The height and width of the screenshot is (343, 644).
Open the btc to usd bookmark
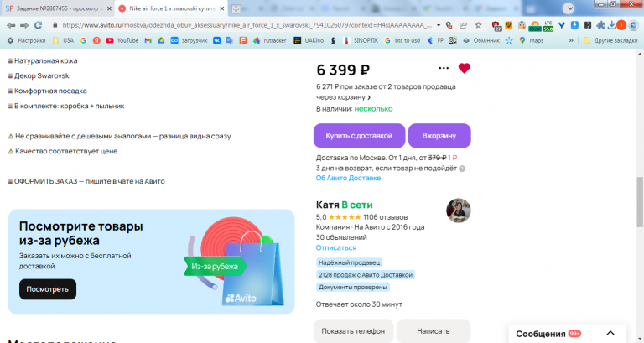click(402, 40)
